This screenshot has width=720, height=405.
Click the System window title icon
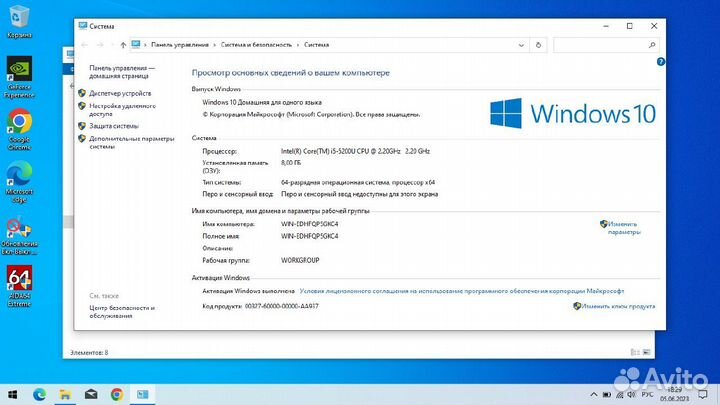[83, 26]
